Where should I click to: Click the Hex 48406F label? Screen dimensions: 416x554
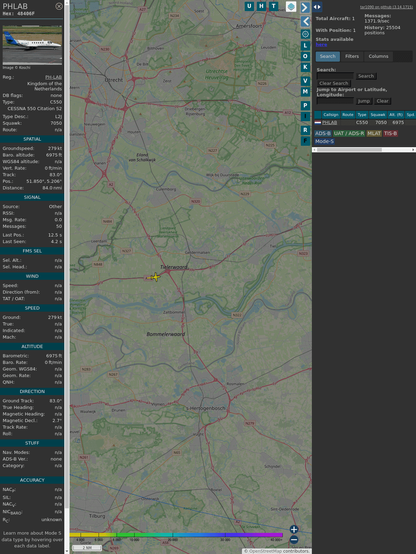point(19,14)
